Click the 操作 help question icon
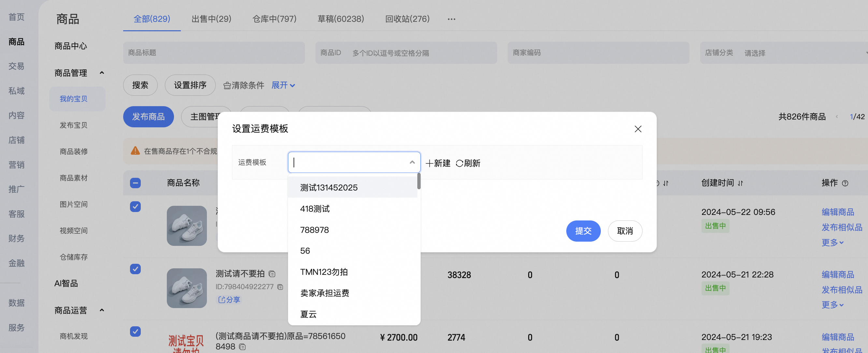Viewport: 868px width, 353px height. (x=845, y=183)
